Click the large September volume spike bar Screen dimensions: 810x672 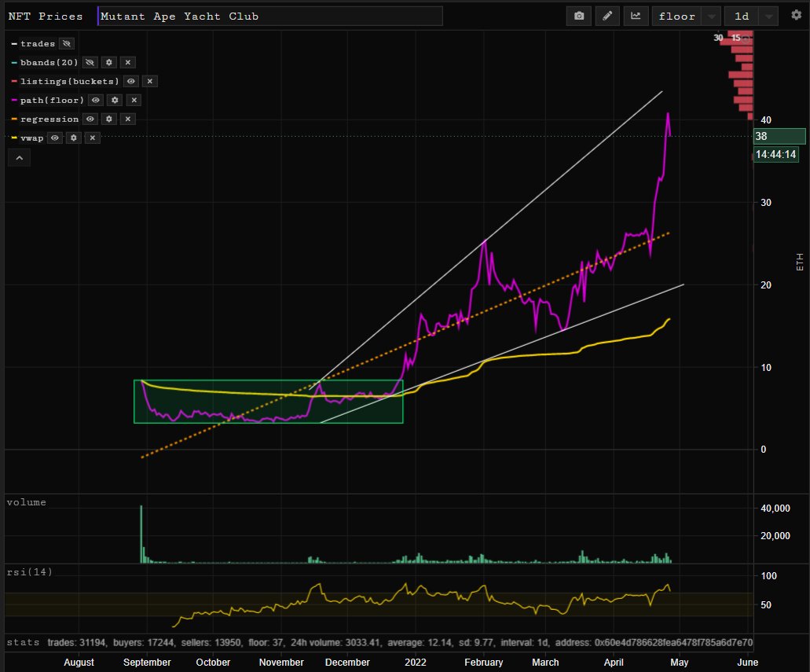click(141, 534)
